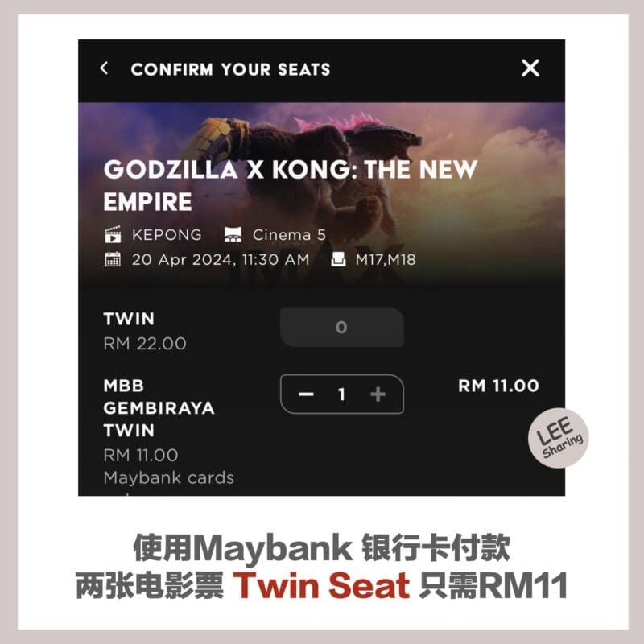The width and height of the screenshot is (644, 644).
Task: Decrease MBB Gembiraya Twin quantity with minus
Action: coord(306,394)
